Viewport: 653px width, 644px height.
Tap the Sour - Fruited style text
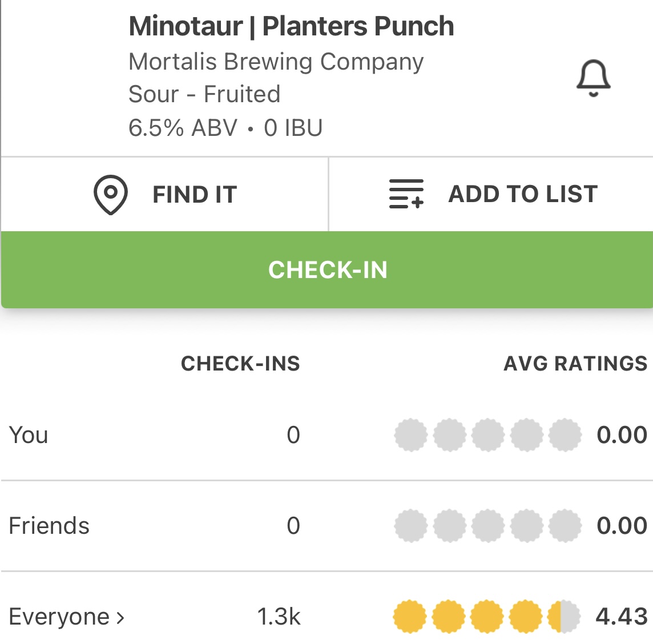tap(204, 94)
